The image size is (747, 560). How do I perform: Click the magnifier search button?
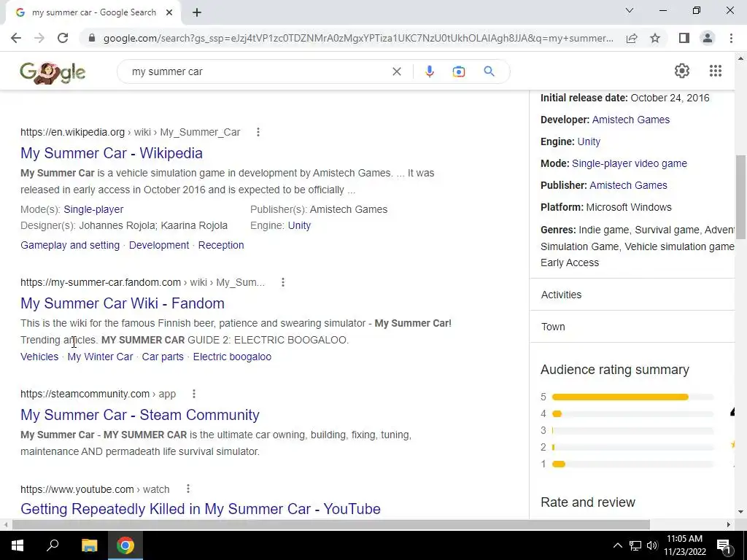pos(489,71)
